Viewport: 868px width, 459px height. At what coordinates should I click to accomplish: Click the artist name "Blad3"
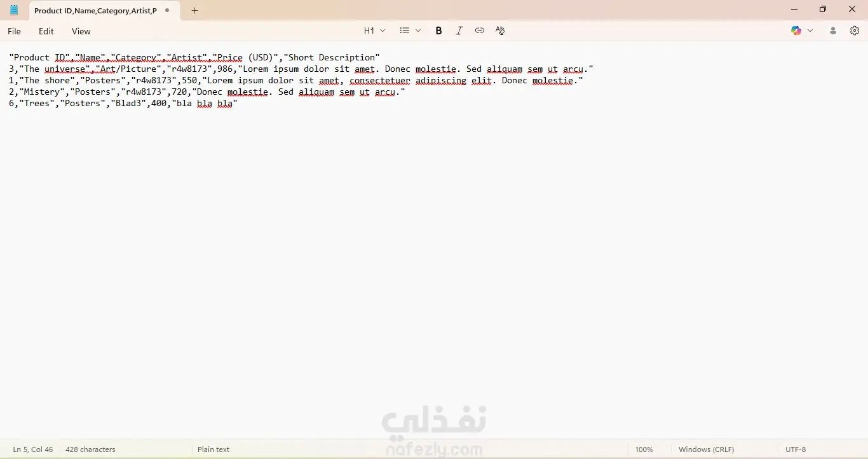coord(128,104)
